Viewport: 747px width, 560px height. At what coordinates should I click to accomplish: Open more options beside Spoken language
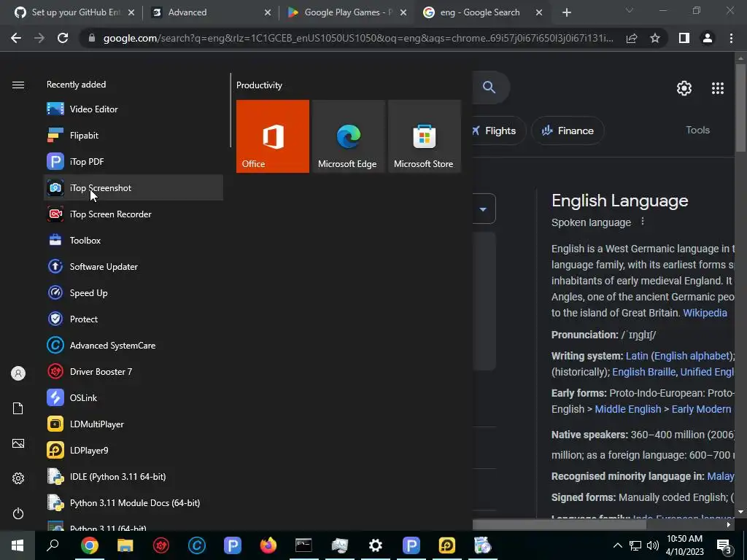642,222
